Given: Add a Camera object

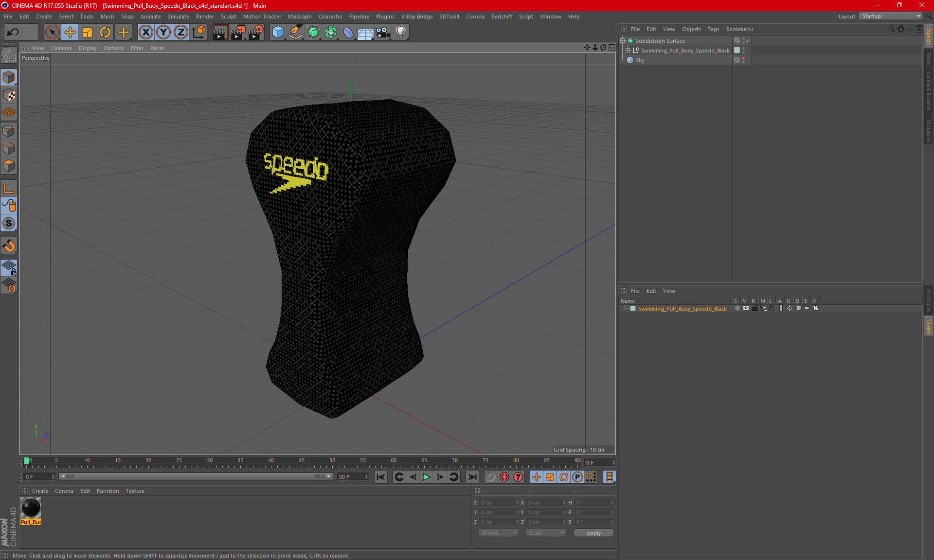Looking at the screenshot, I should coord(383,33).
